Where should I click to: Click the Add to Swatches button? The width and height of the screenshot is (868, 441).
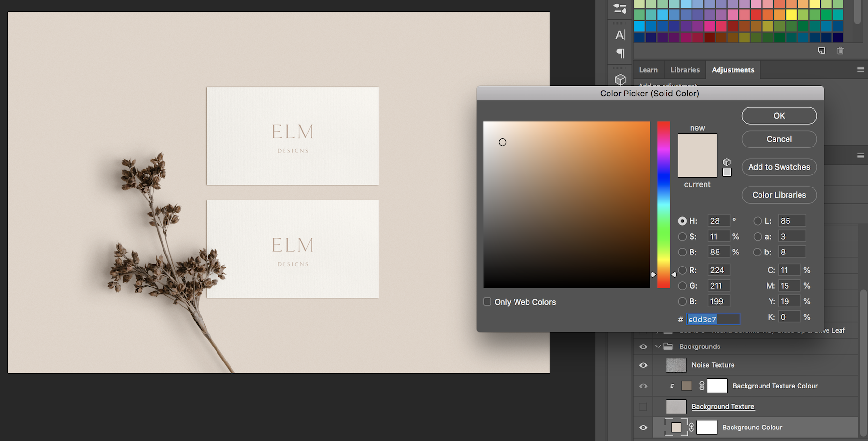click(779, 167)
